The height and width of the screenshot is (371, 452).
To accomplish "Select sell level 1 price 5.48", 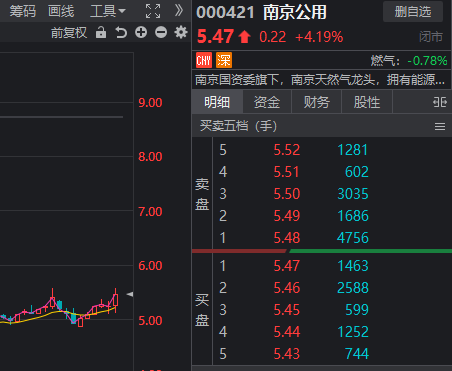I will (287, 238).
